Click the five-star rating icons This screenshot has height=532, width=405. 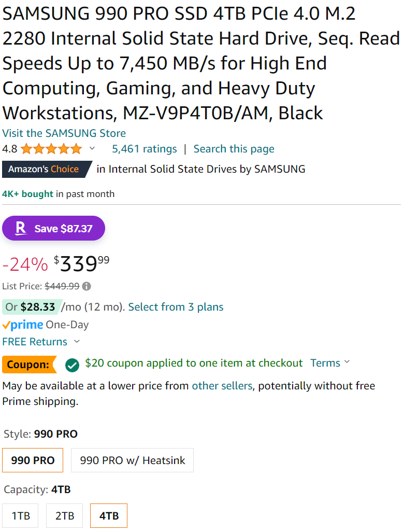(51, 149)
